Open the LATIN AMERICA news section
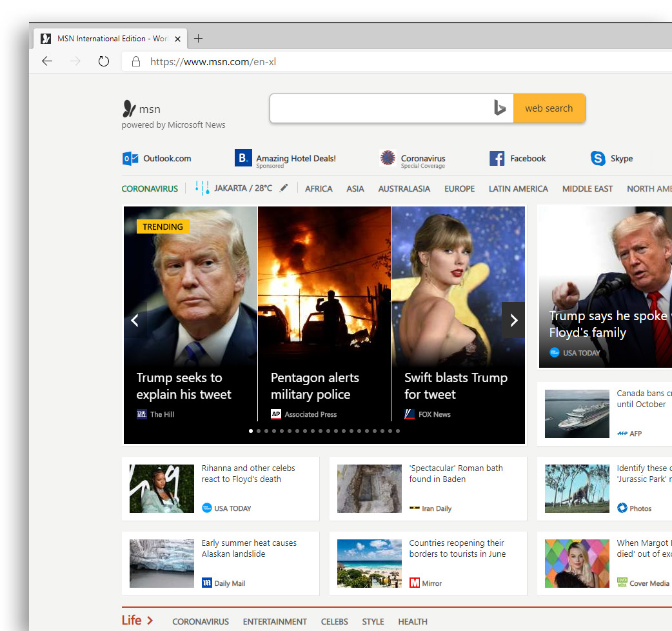The height and width of the screenshot is (631, 672). coord(518,189)
